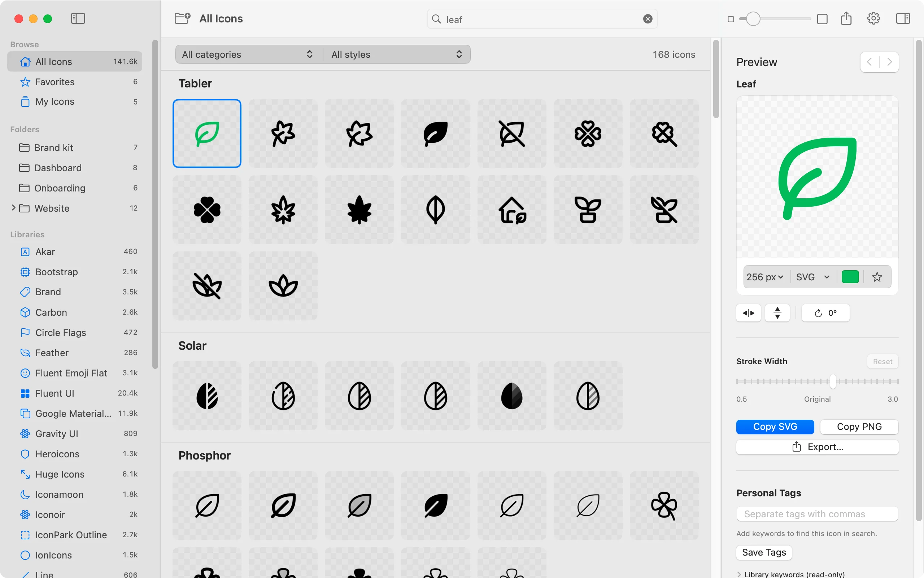Reset the stroke width
924x578 pixels.
[882, 362]
